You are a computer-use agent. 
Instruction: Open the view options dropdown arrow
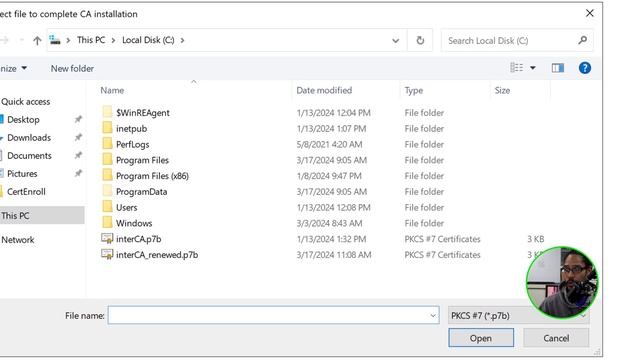point(532,68)
